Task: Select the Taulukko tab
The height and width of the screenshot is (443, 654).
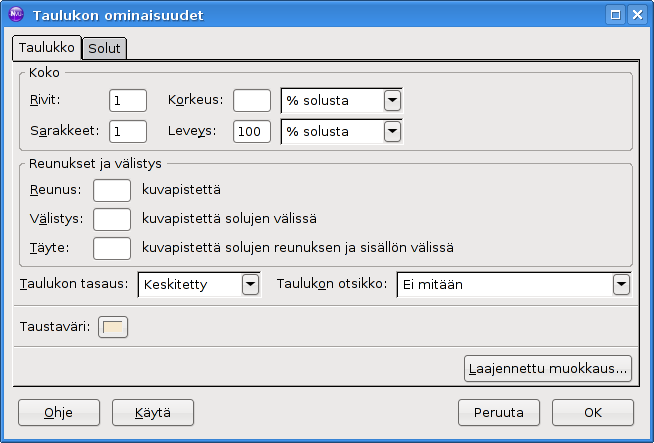Action: coord(47,47)
